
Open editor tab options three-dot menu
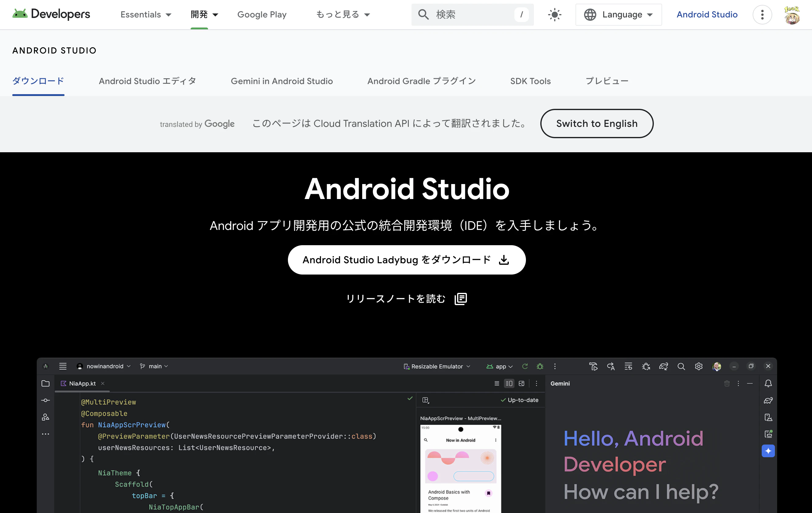(536, 383)
